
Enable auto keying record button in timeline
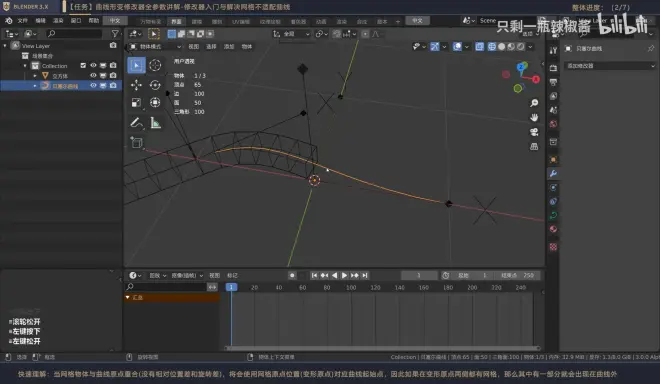pyautogui.click(x=292, y=275)
